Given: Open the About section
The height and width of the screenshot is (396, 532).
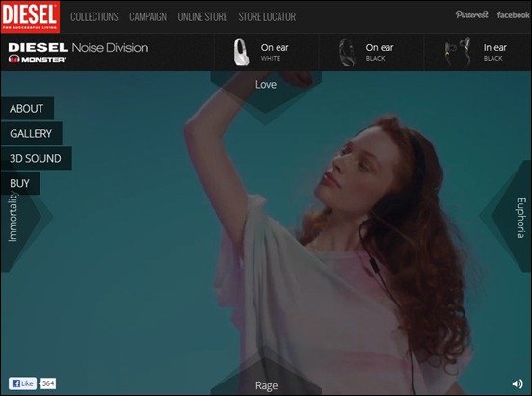Looking at the screenshot, I should 27,109.
